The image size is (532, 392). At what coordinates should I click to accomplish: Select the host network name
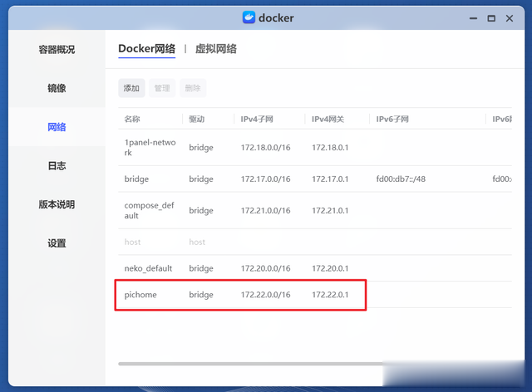132,242
